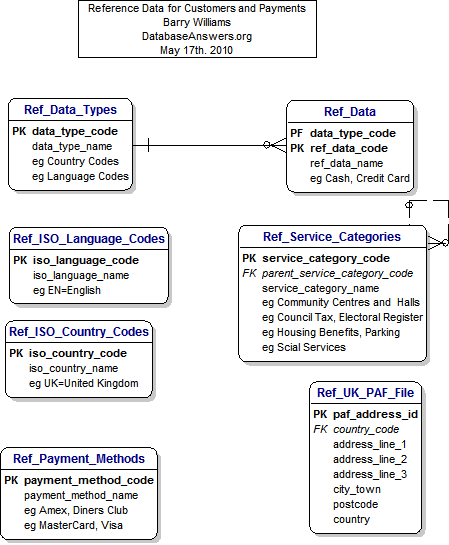Select the postcode attribute
This screenshot has width=449, height=545.
point(356,504)
